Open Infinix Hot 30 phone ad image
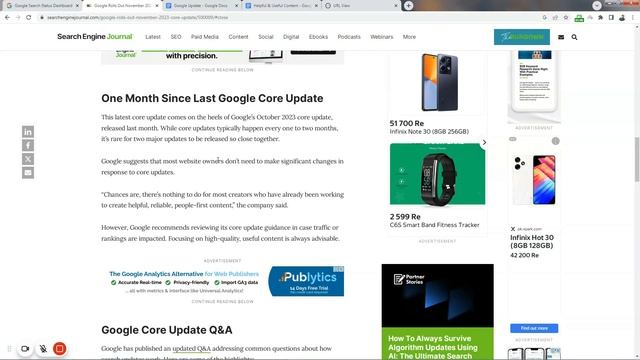This screenshot has height=360, width=640. pyautogui.click(x=534, y=180)
